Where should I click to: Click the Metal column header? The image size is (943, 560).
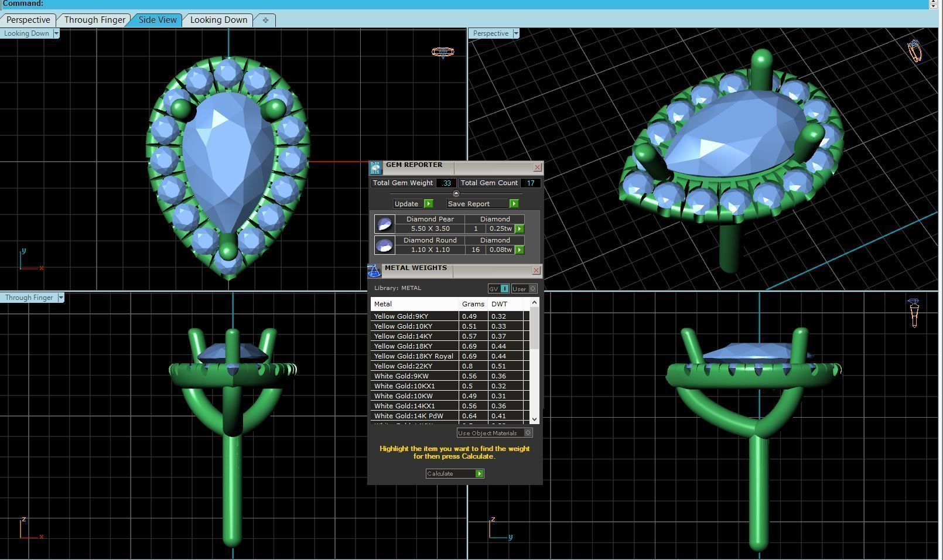click(415, 304)
